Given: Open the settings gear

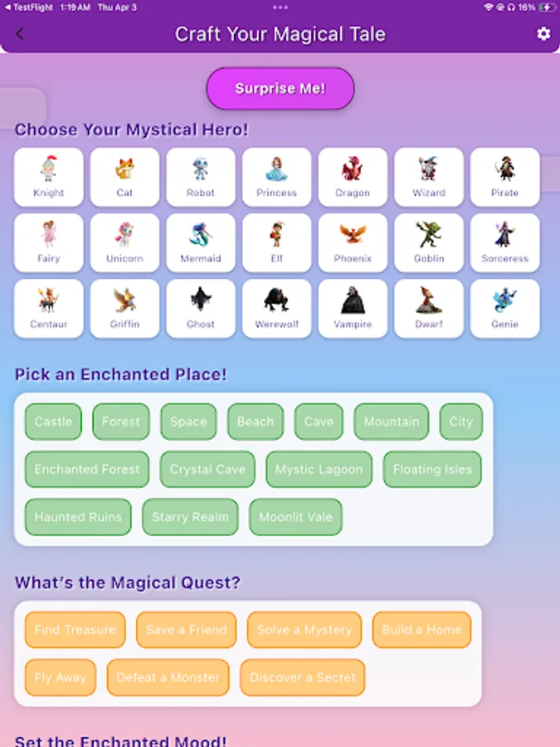Looking at the screenshot, I should click(x=543, y=34).
